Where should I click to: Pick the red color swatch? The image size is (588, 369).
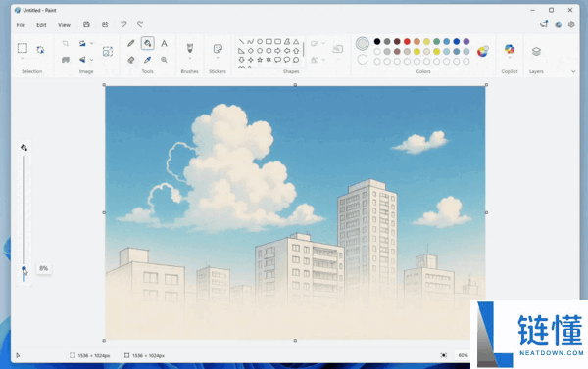pyautogui.click(x=407, y=41)
